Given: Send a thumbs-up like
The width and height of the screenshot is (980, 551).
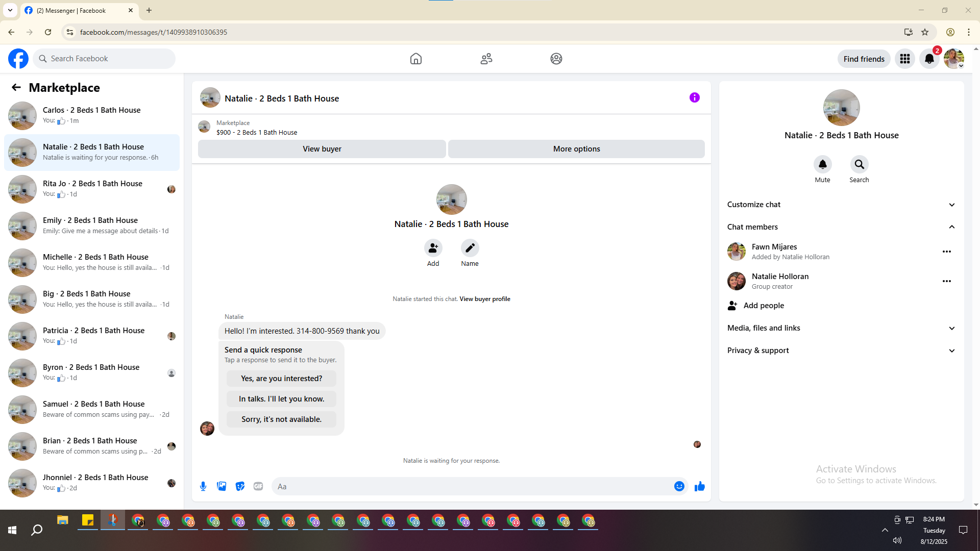Looking at the screenshot, I should pos(699,486).
